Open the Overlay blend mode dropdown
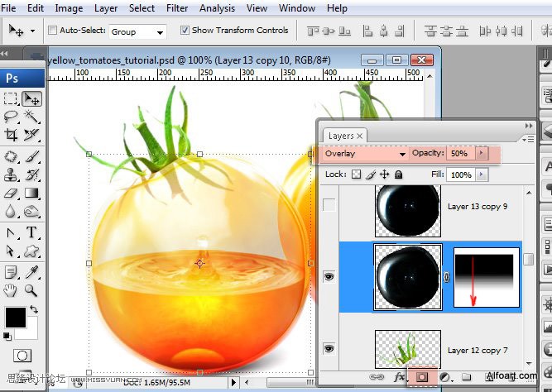This screenshot has height=392, width=552. (x=364, y=154)
